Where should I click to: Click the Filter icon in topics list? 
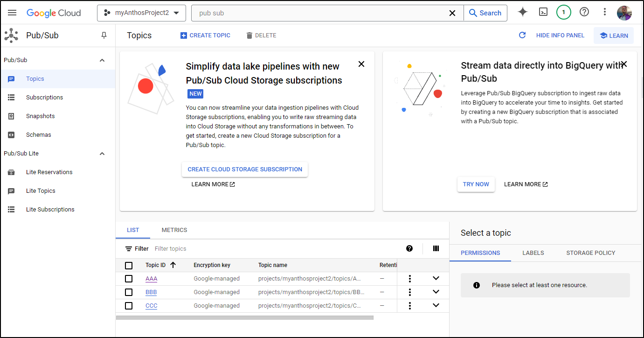(x=129, y=249)
